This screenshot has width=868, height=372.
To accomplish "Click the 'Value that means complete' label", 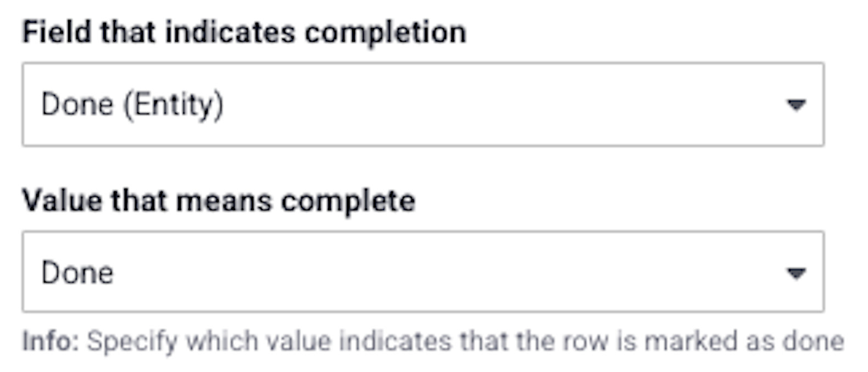I will point(218,200).
